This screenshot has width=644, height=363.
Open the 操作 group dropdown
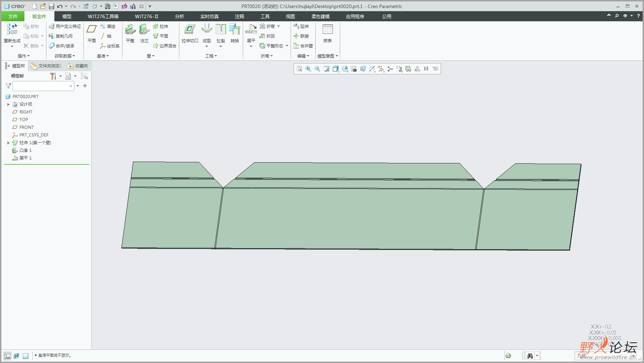24,56
